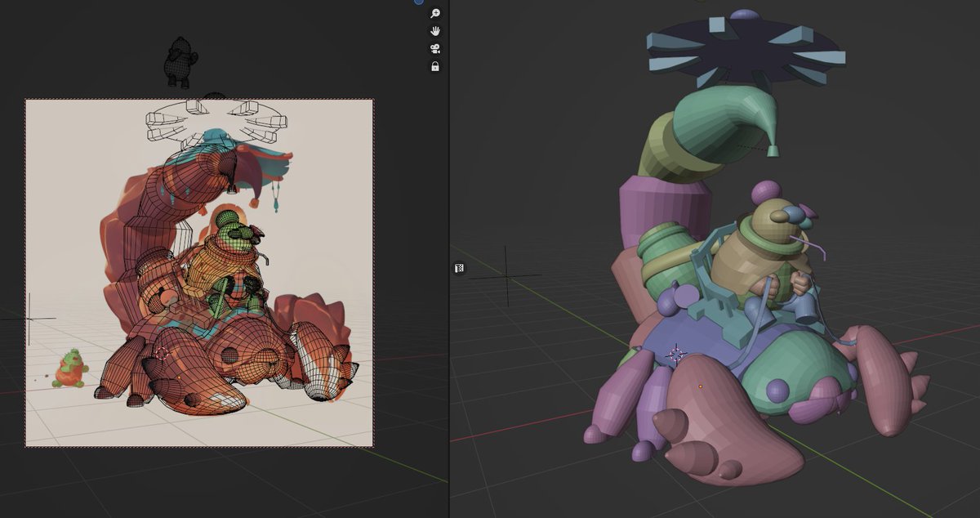Click the checkered tool icon in right viewport

[460, 268]
